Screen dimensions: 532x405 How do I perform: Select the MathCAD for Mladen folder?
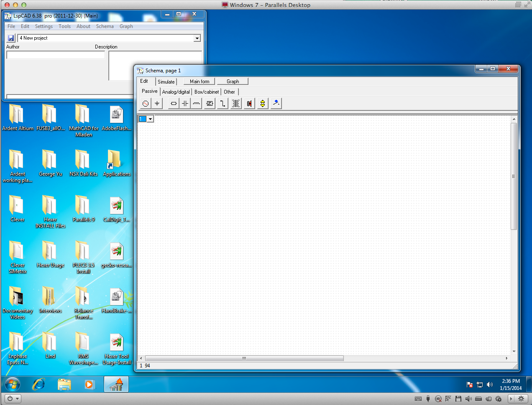[x=84, y=120]
